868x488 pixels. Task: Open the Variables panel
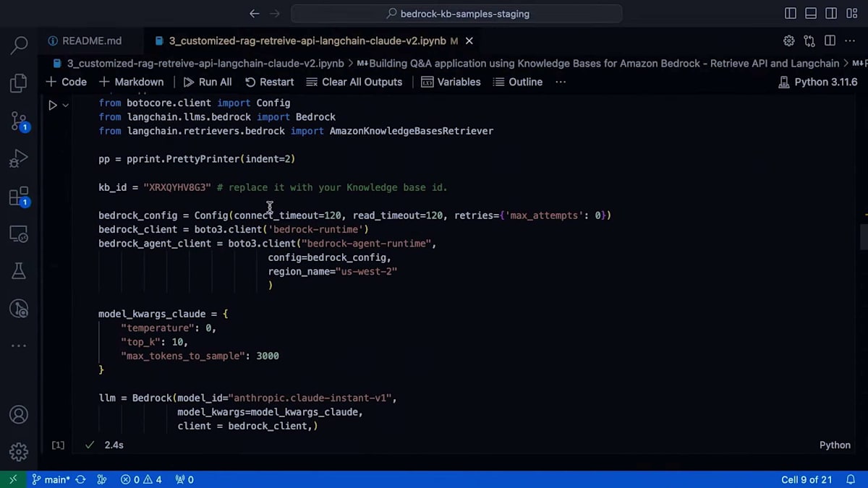[x=451, y=82]
